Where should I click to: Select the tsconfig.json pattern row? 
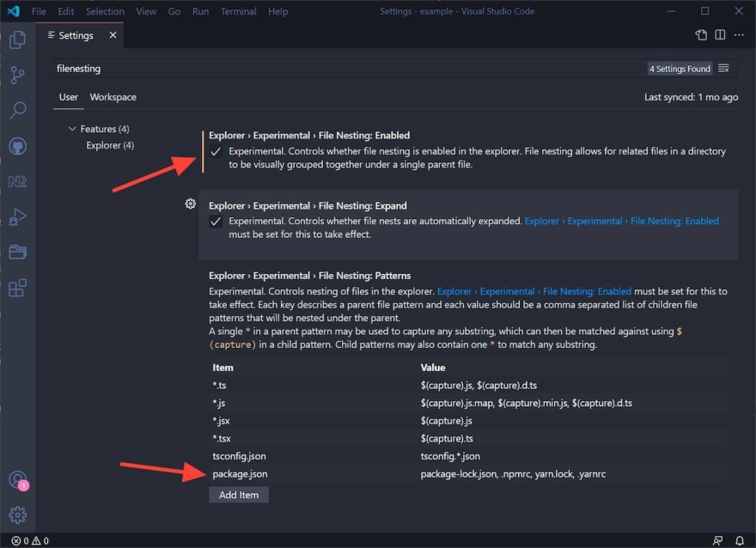pyautogui.click(x=467, y=456)
